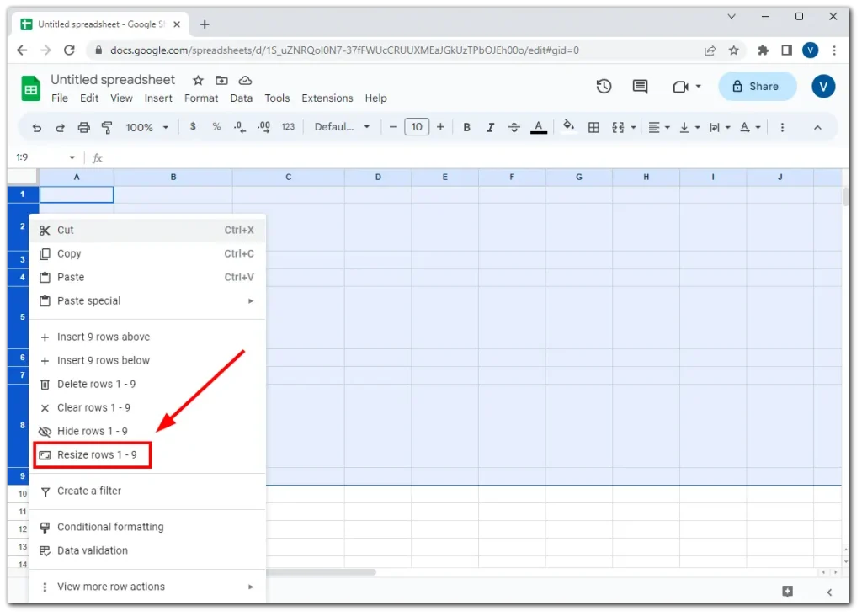Open text color picker
The image size is (862, 616).
539,127
